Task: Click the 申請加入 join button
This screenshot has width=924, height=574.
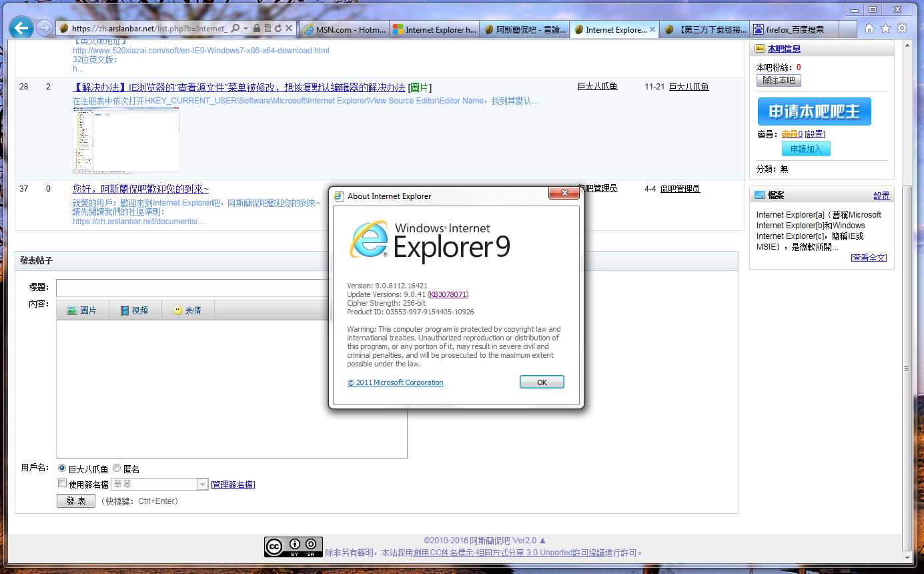Action: (806, 149)
